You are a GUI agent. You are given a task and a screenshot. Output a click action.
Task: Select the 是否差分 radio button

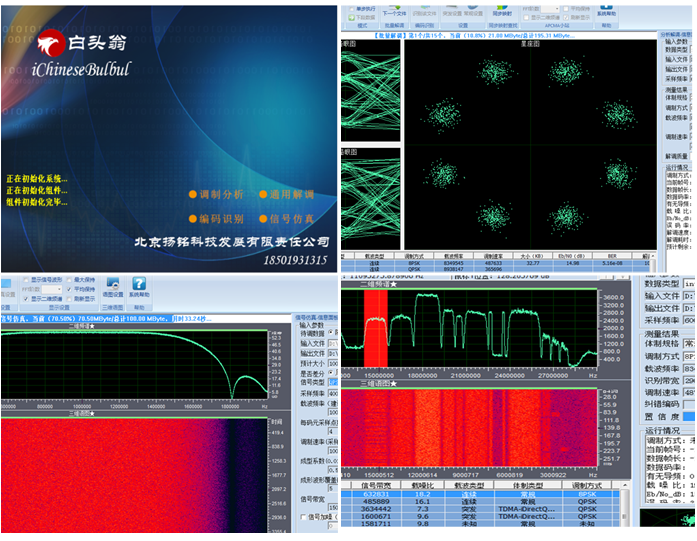pyautogui.click(x=331, y=373)
